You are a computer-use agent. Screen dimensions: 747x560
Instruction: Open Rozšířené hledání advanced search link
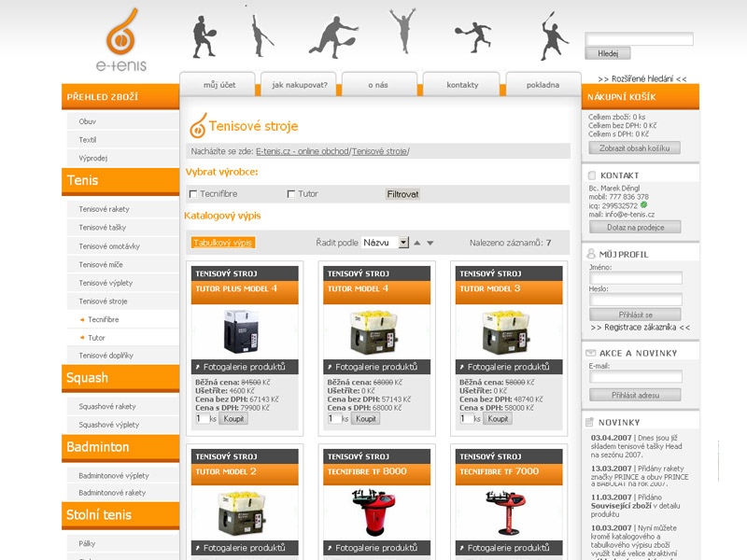point(641,79)
